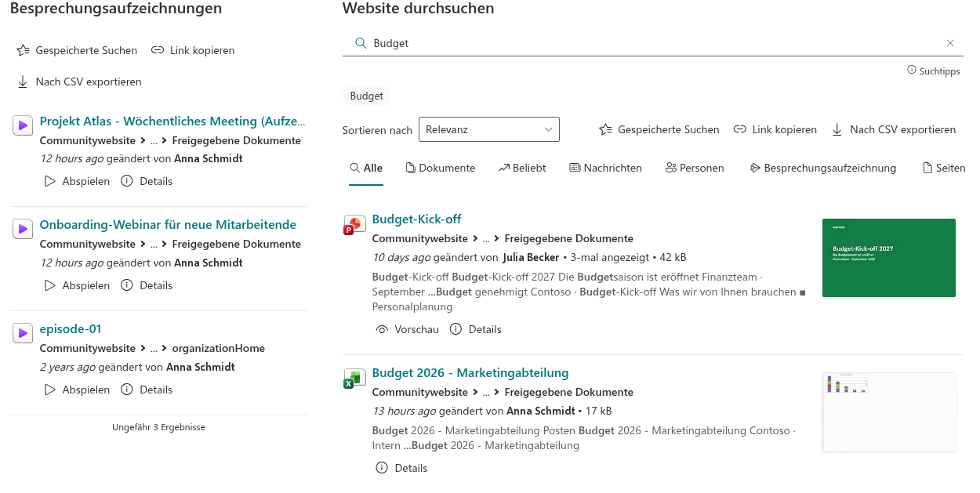This screenshot has height=493, width=980.
Task: Click Gespeicherte Suchen in the left panel
Action: coord(77,50)
